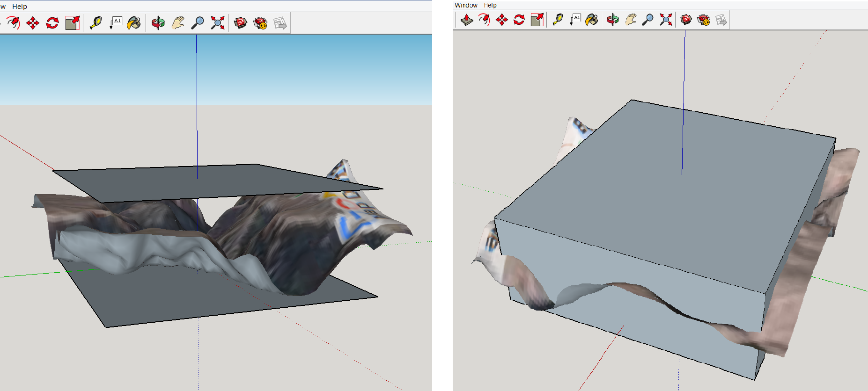
Task: Select Text label tool above the sky viewport
Action: pos(116,23)
